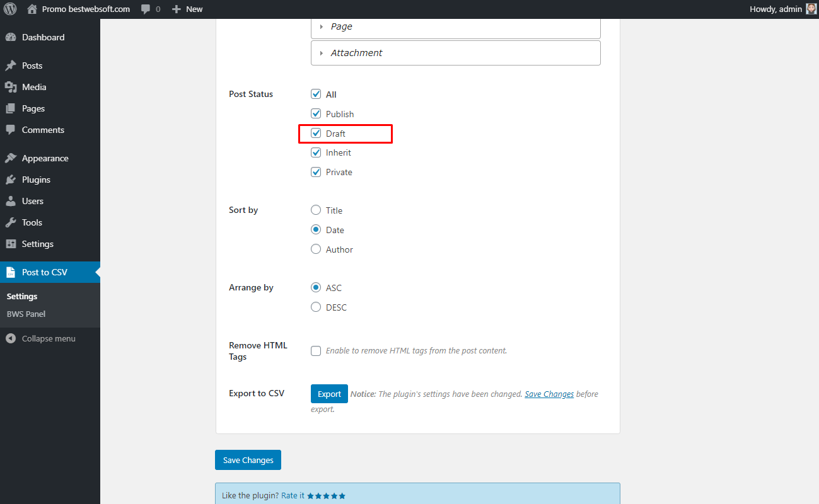Screen dimensions: 819x504
Task: Select the ASC arrange option
Action: click(316, 288)
